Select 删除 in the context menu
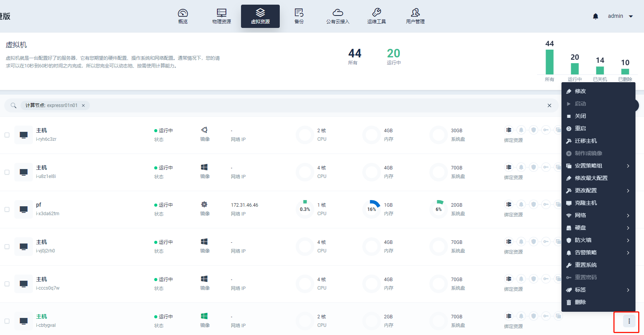 click(x=580, y=302)
